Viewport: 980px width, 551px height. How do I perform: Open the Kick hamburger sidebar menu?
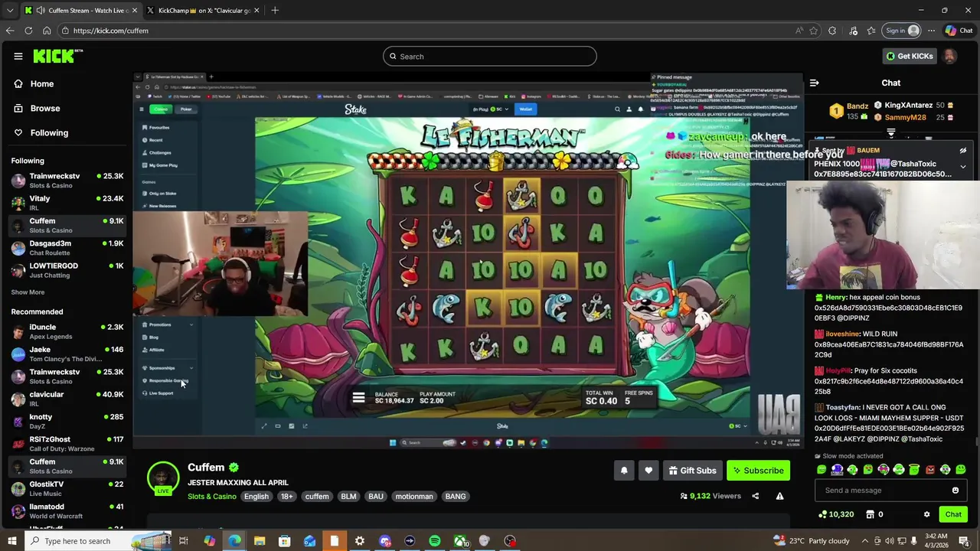[x=18, y=56]
